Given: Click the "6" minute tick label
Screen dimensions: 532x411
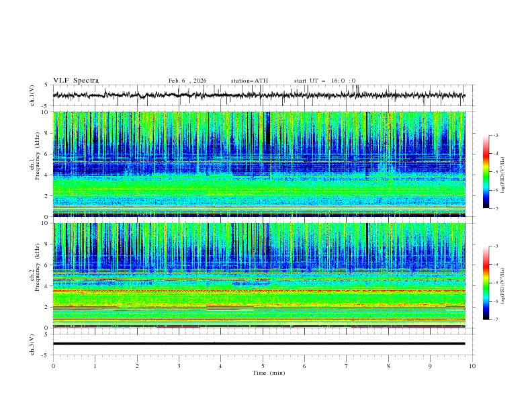Looking at the screenshot, I should pyautogui.click(x=304, y=366).
